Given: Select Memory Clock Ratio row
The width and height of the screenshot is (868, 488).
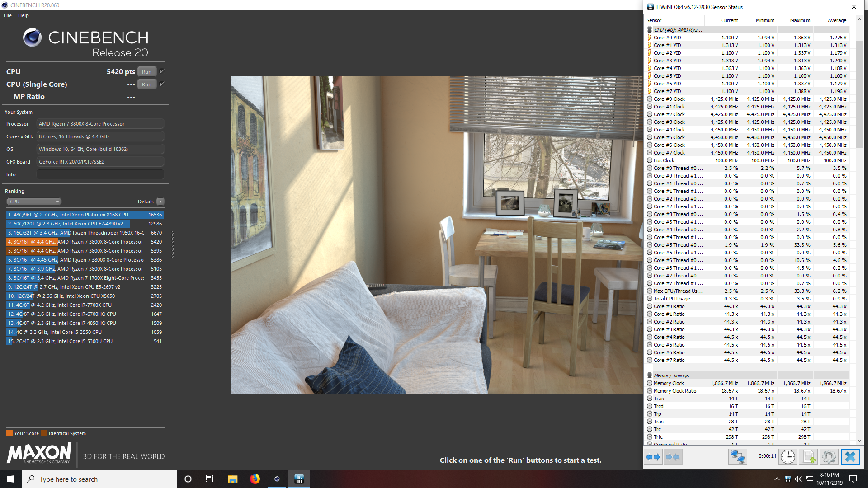Looking at the screenshot, I should (x=747, y=391).
